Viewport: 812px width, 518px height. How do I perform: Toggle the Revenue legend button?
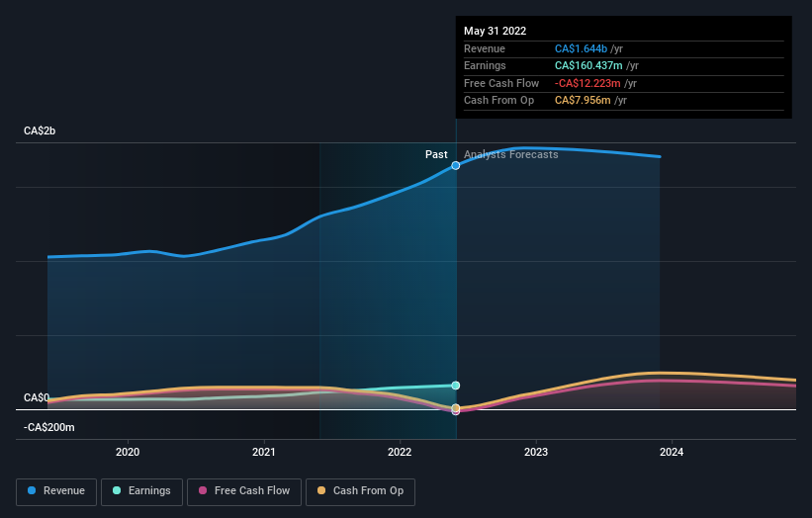click(x=56, y=491)
